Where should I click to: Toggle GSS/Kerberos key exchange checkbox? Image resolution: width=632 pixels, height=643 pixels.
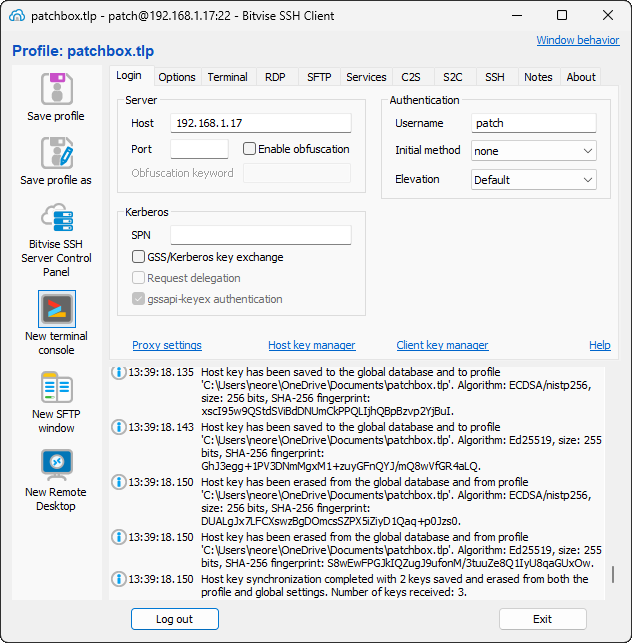click(x=138, y=257)
